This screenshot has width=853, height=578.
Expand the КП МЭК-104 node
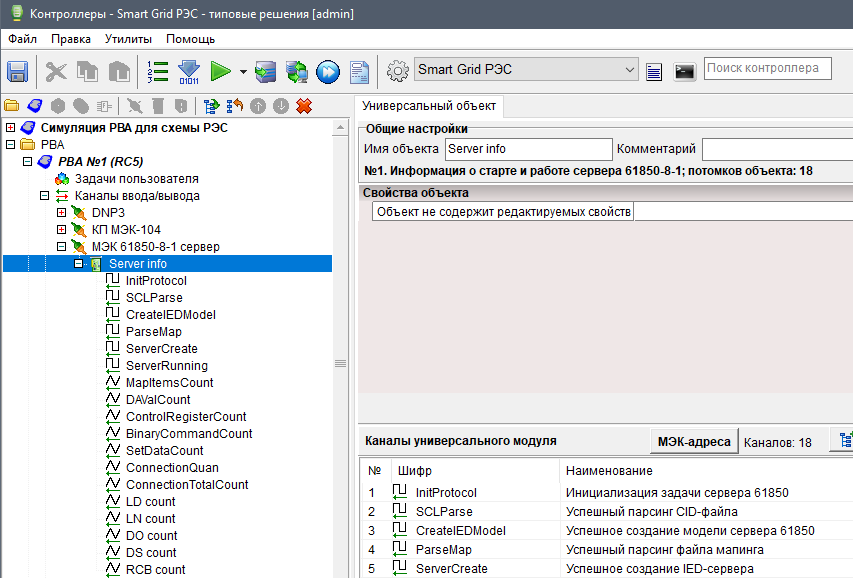point(61,230)
